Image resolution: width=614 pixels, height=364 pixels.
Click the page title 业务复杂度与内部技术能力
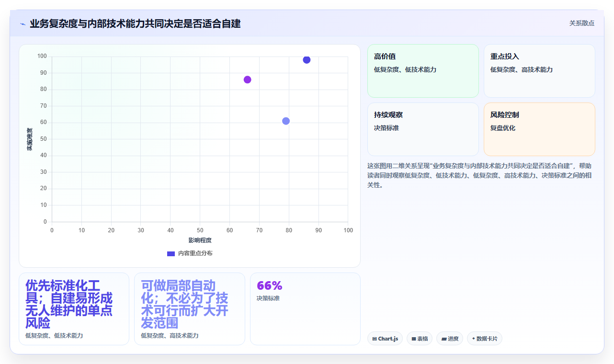(x=135, y=23)
